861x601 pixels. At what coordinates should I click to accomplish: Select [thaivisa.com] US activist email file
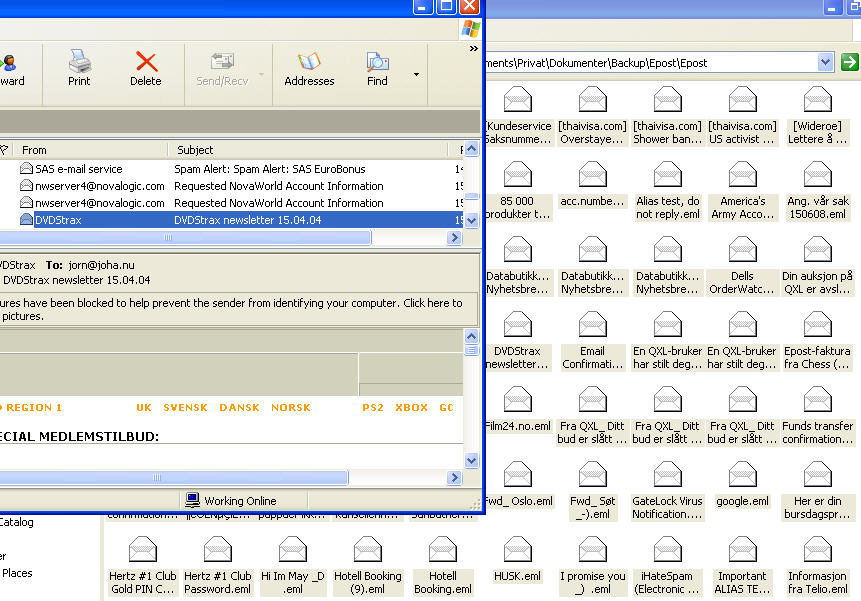[742, 116]
